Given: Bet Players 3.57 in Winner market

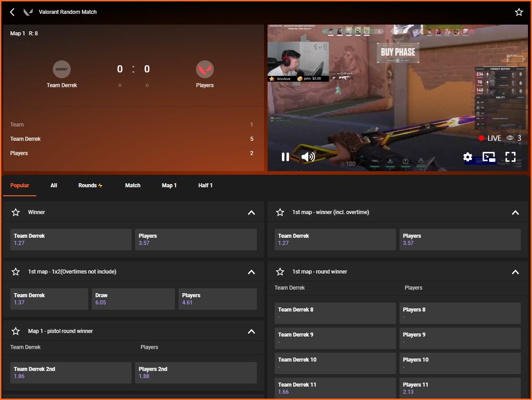Looking at the screenshot, I should (196, 239).
